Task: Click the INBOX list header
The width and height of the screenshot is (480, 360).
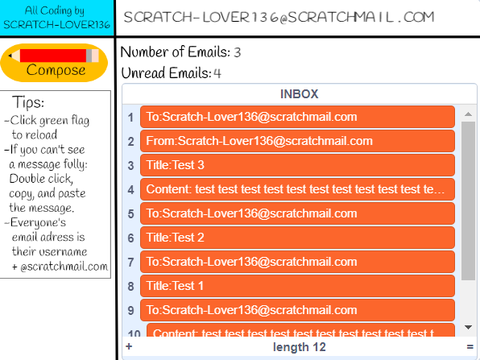Action: [299, 94]
